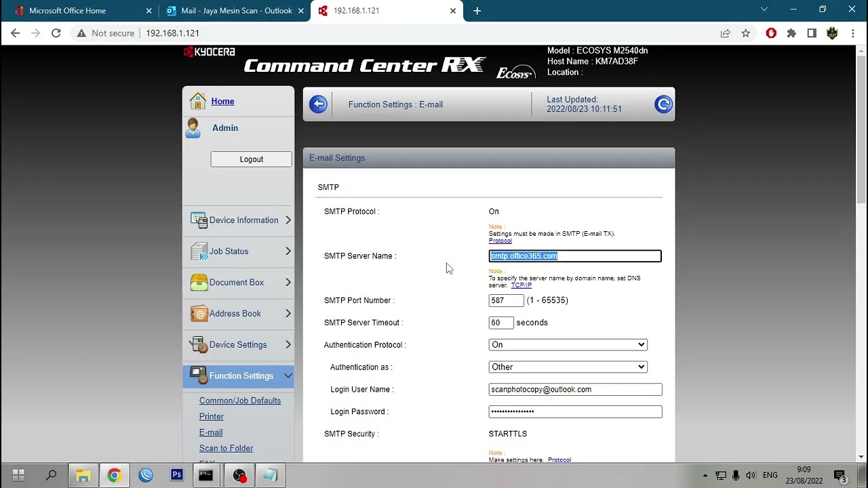Open Chrome's three-dot menu
Image resolution: width=868 pixels, height=488 pixels.
click(853, 33)
